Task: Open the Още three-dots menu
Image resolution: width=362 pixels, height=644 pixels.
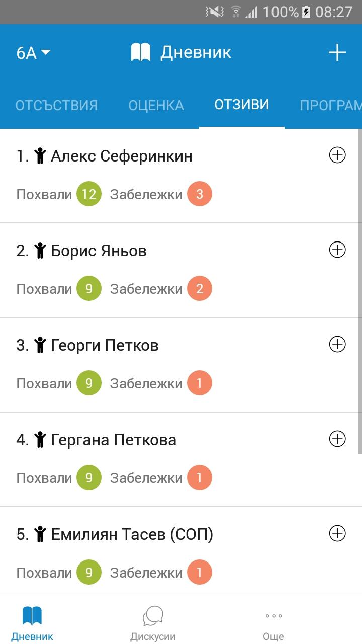Action: point(274,616)
